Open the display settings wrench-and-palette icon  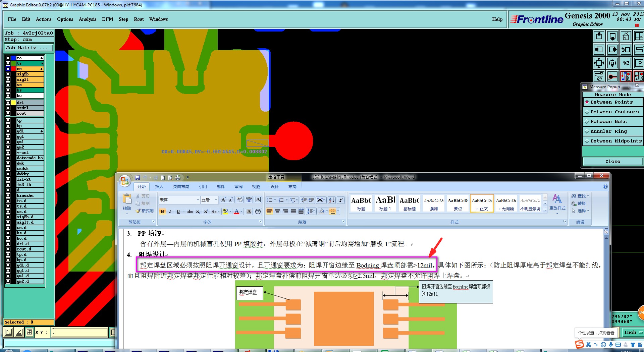coord(599,76)
